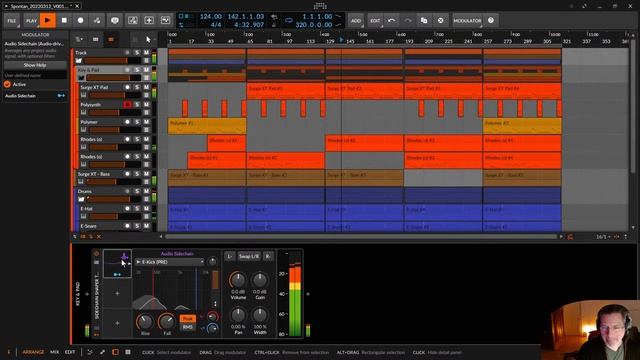This screenshot has height=360, width=640.
Task: Click the User-defined name field
Action: (x=35, y=76)
